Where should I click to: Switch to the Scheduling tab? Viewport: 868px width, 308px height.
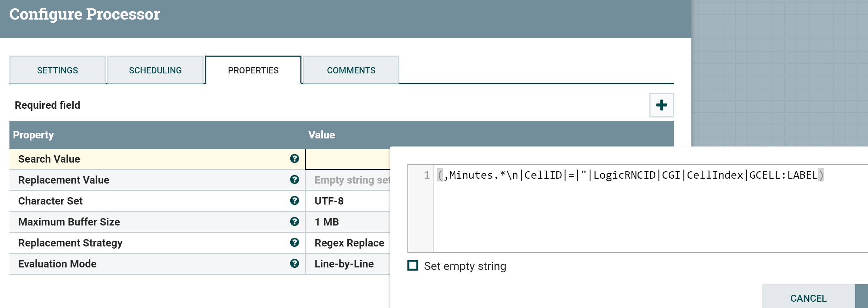[155, 70]
